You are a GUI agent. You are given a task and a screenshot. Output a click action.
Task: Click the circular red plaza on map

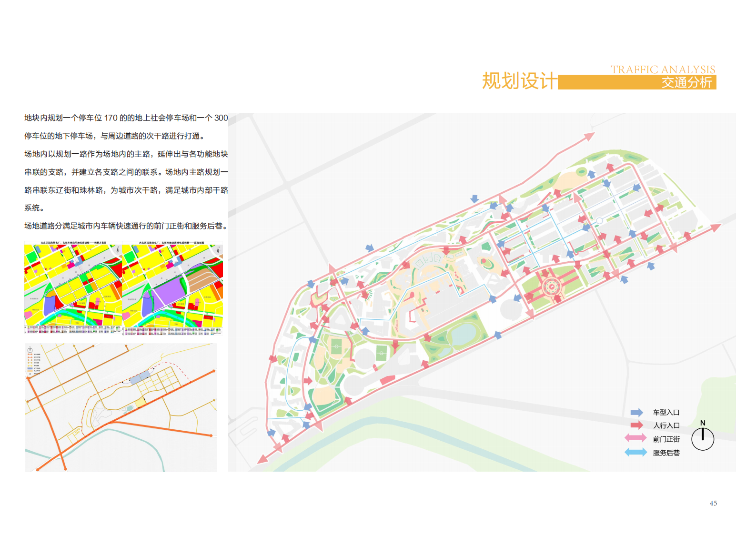[x=551, y=287]
